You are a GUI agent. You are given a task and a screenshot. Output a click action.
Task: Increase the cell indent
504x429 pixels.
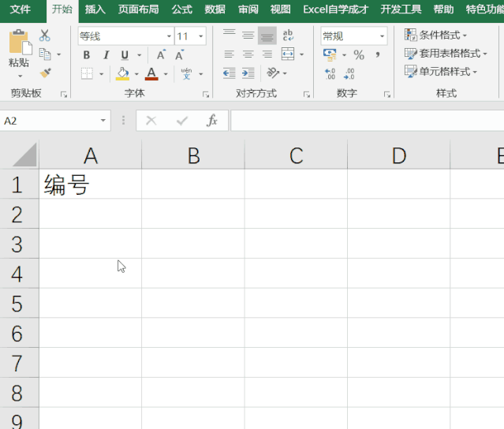[248, 73]
